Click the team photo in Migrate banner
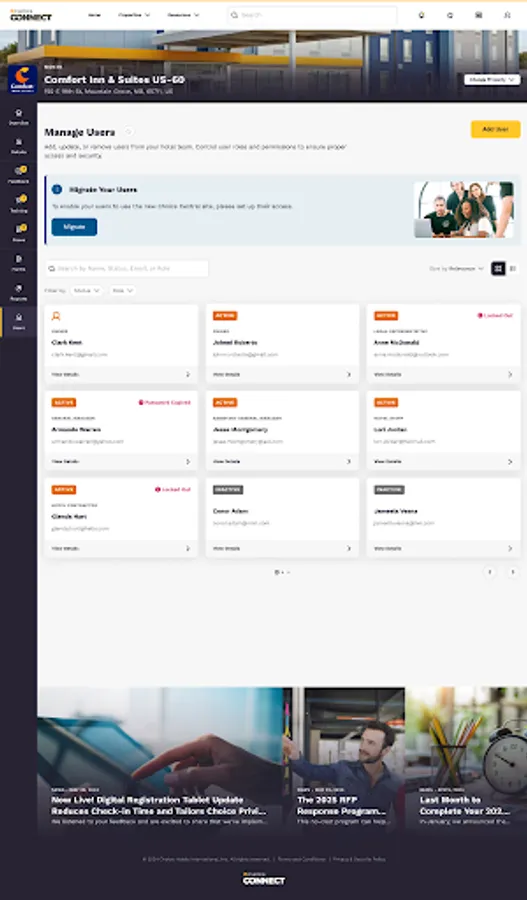Viewport: 527px width, 900px height. [x=464, y=210]
